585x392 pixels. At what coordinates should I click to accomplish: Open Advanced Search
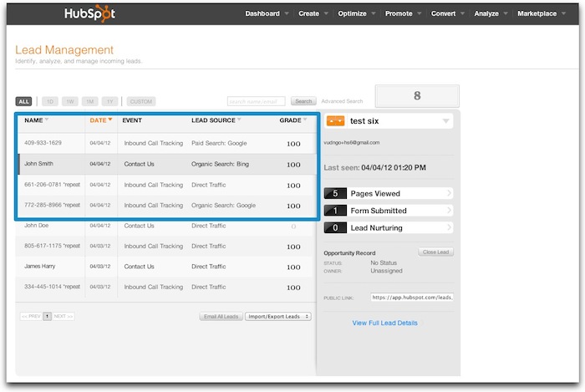pos(342,101)
